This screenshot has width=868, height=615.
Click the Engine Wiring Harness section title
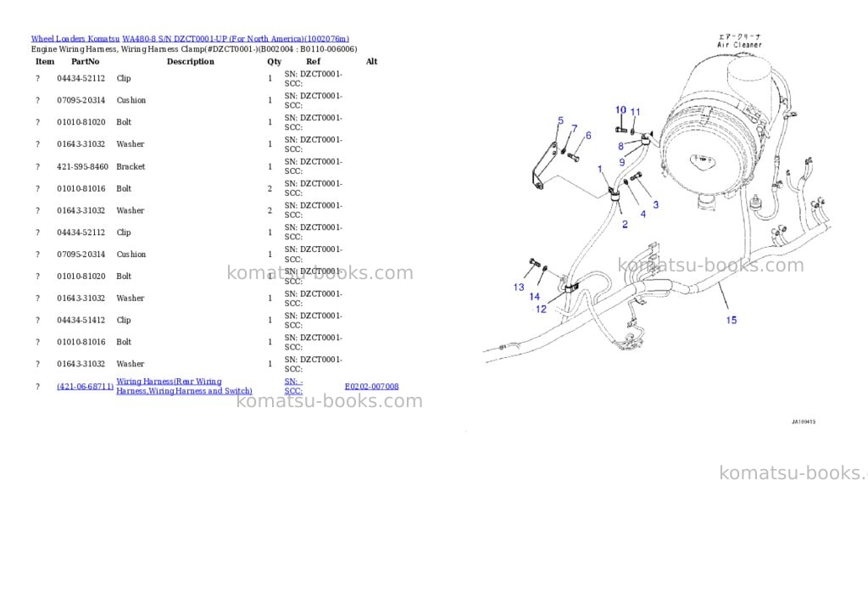coord(194,49)
